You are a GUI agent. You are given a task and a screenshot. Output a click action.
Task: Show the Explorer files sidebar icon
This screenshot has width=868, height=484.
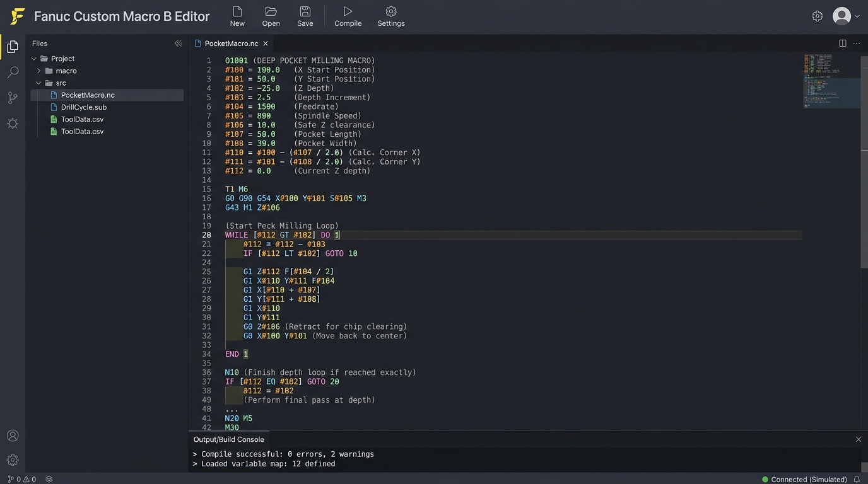click(x=13, y=47)
